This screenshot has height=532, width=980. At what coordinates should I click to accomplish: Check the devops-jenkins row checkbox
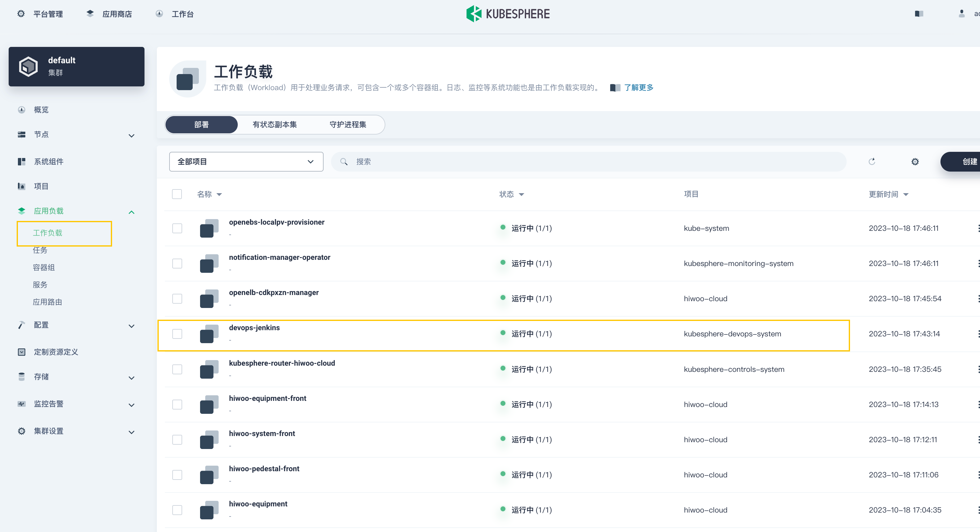(177, 334)
